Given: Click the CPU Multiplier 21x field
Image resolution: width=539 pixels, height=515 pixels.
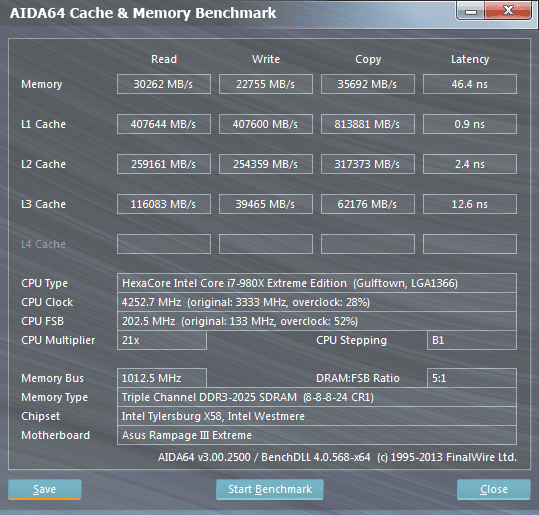Looking at the screenshot, I should click(162, 340).
